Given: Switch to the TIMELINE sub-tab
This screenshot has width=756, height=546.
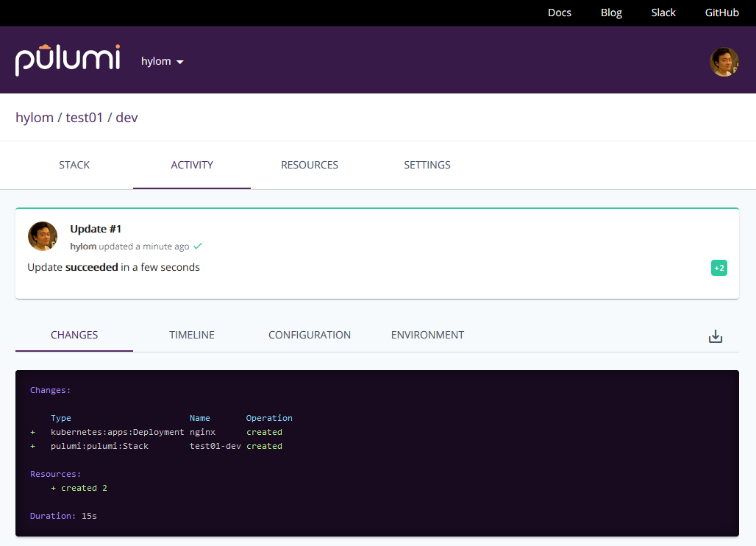Looking at the screenshot, I should tap(192, 335).
